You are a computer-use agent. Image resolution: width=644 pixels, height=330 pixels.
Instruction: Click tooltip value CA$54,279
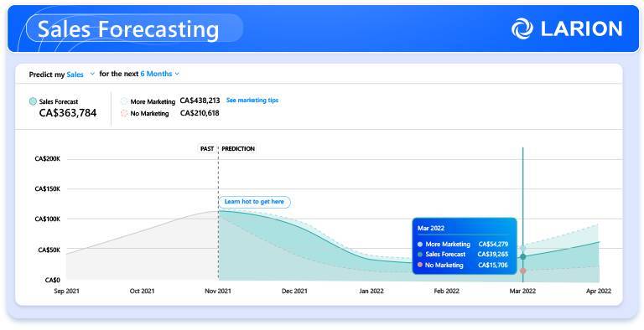[x=493, y=244]
